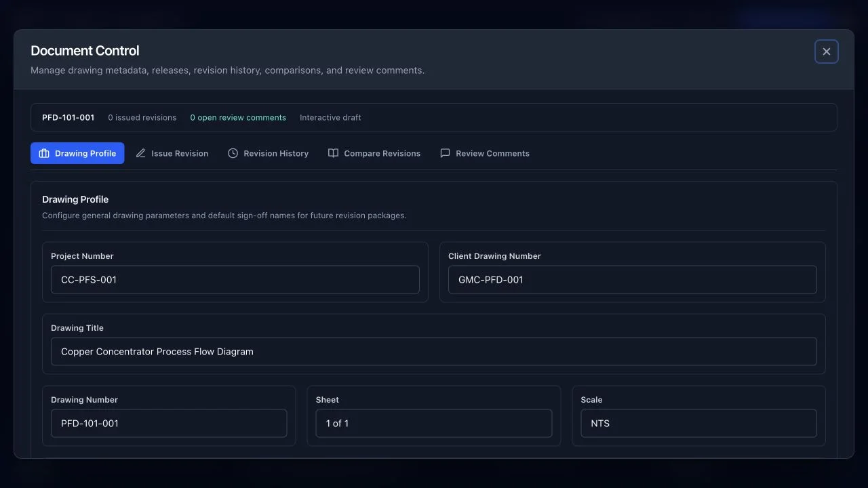Edit the Client Drawing Number field
Viewport: 868px width, 488px height.
633,279
